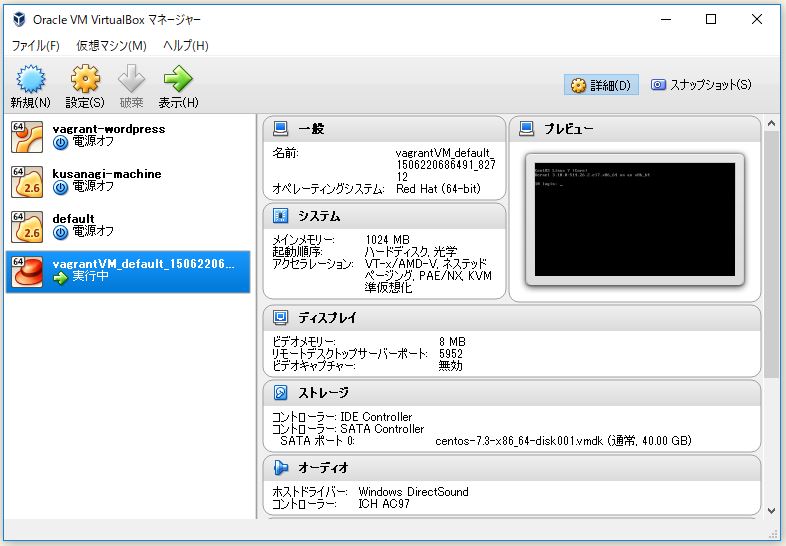786x546 pixels.
Task: Click remote desktop port value 5952
Action: [x=451, y=353]
